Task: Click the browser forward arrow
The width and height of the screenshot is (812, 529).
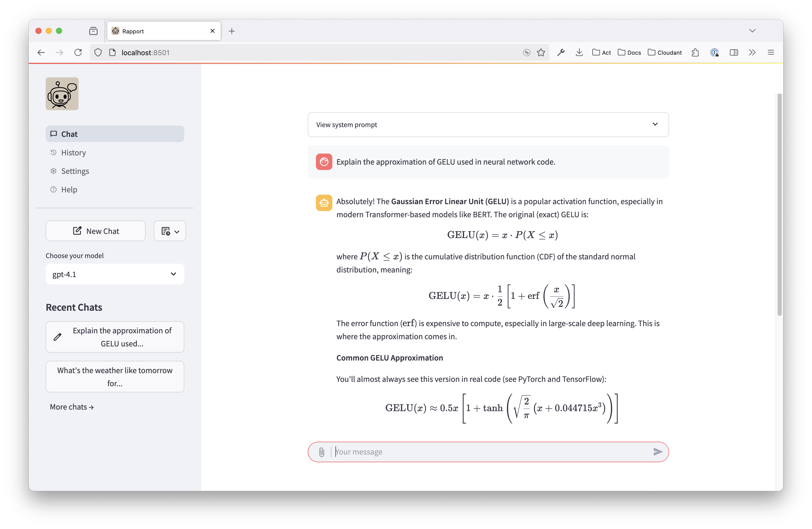Action: (59, 53)
